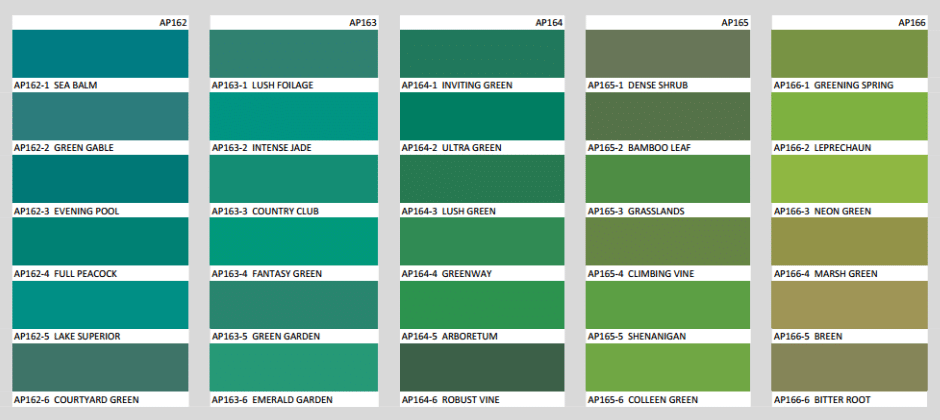Select the Dense Shrub swatch
The width and height of the screenshot is (940, 420).
coord(667,54)
